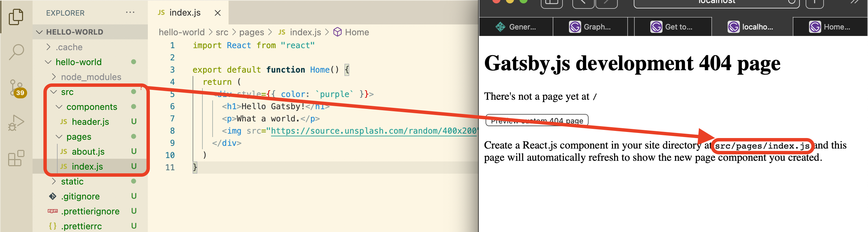Viewport: 868px width, 232px height.
Task: Close the index.js editor tab
Action: click(218, 13)
